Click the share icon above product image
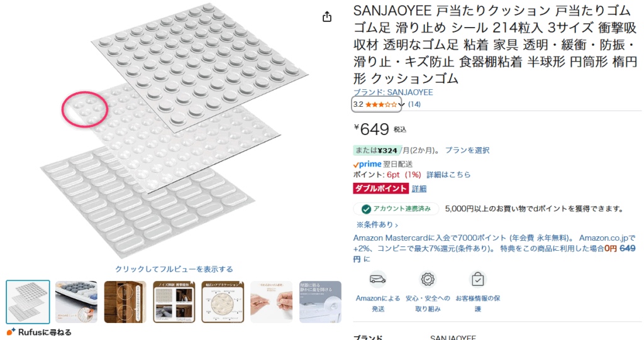 click(x=327, y=16)
